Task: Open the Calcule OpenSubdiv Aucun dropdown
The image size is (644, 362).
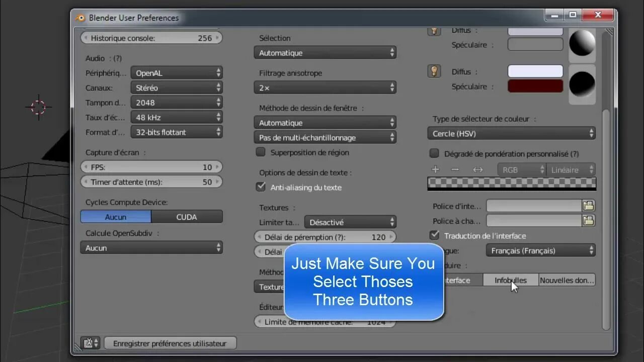Action: [151, 247]
